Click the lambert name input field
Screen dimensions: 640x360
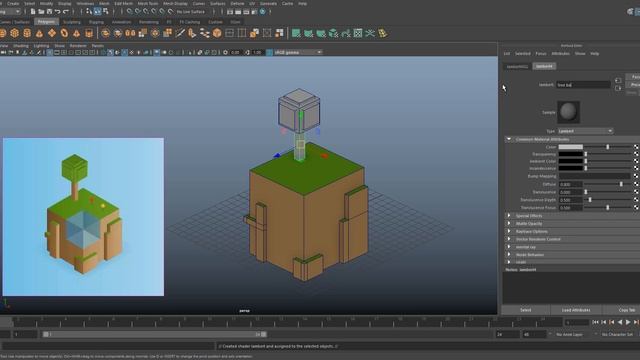pyautogui.click(x=583, y=84)
